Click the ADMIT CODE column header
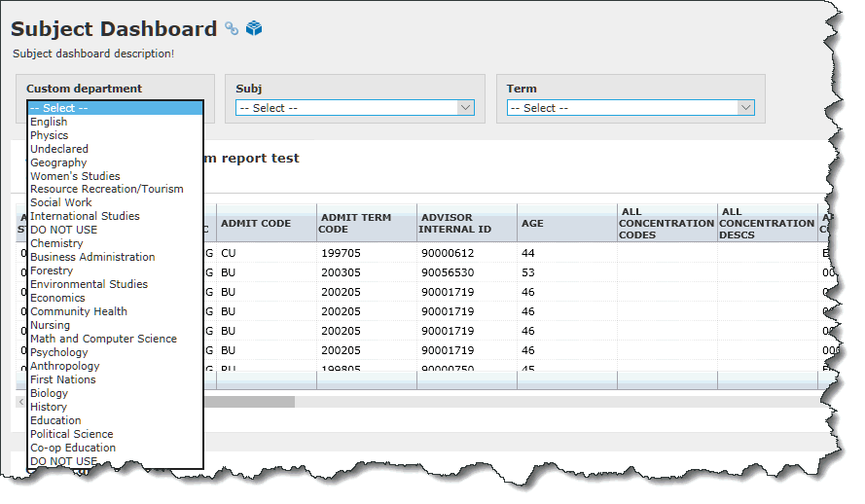865x504 pixels. (x=256, y=224)
